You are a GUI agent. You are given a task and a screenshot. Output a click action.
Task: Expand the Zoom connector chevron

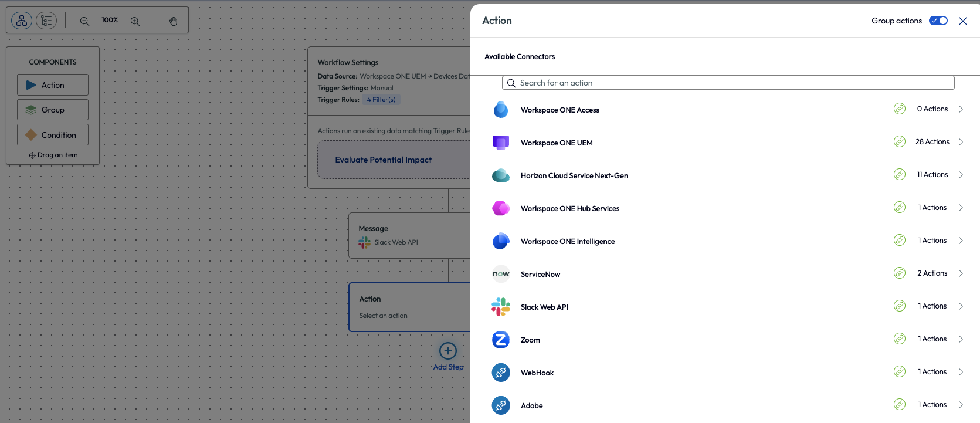click(x=961, y=339)
